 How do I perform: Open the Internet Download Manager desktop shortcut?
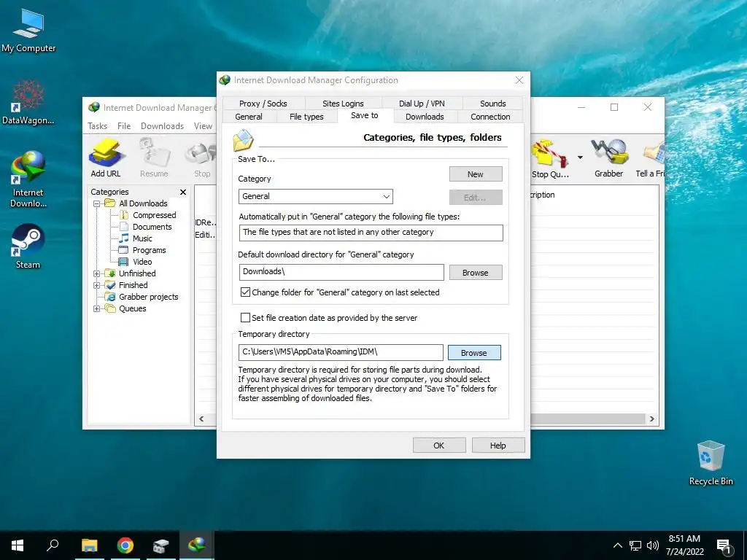(28, 179)
